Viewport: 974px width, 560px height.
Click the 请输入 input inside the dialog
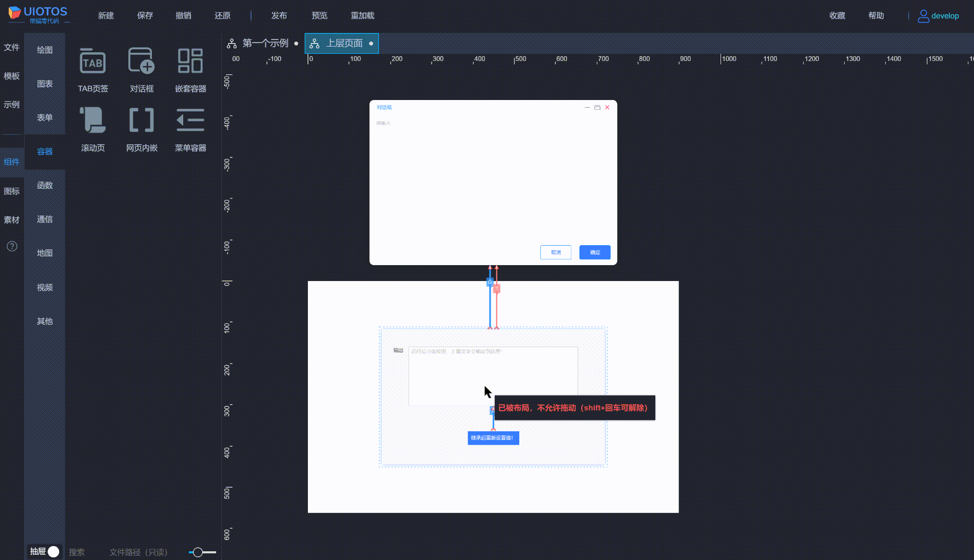click(383, 123)
